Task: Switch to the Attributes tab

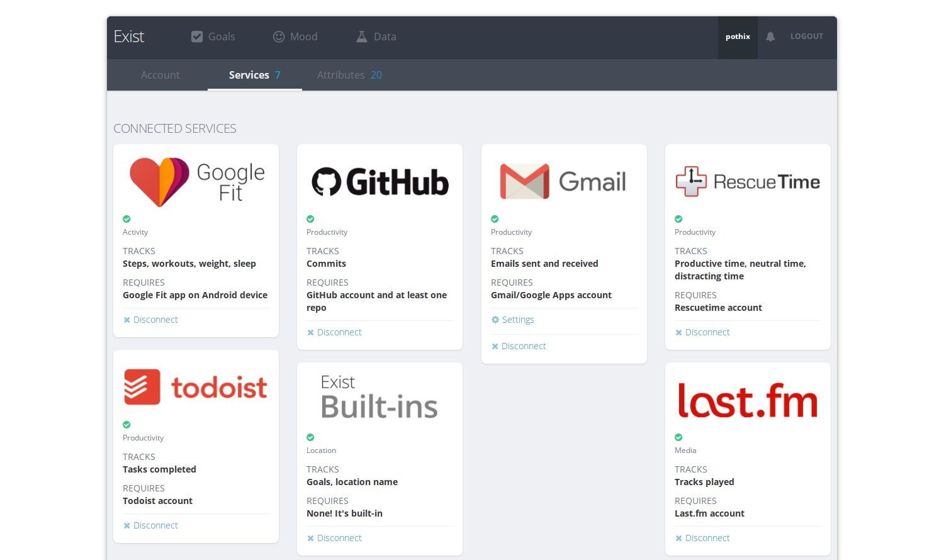Action: point(349,75)
